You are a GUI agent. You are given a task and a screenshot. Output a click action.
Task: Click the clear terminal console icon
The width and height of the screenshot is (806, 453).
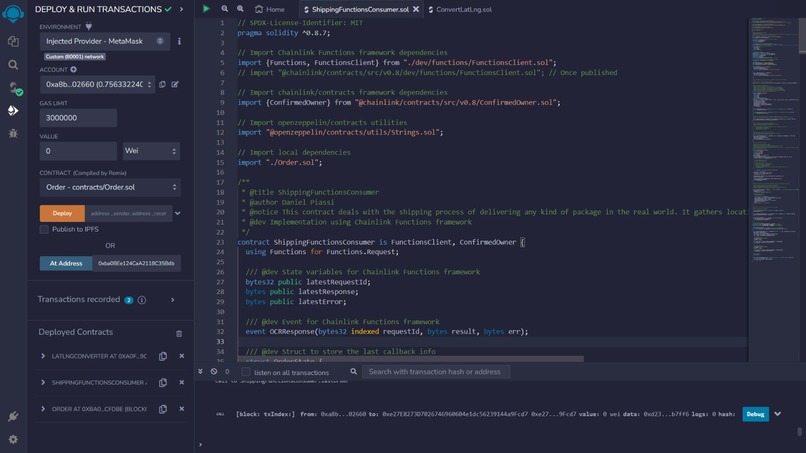pyautogui.click(x=214, y=371)
